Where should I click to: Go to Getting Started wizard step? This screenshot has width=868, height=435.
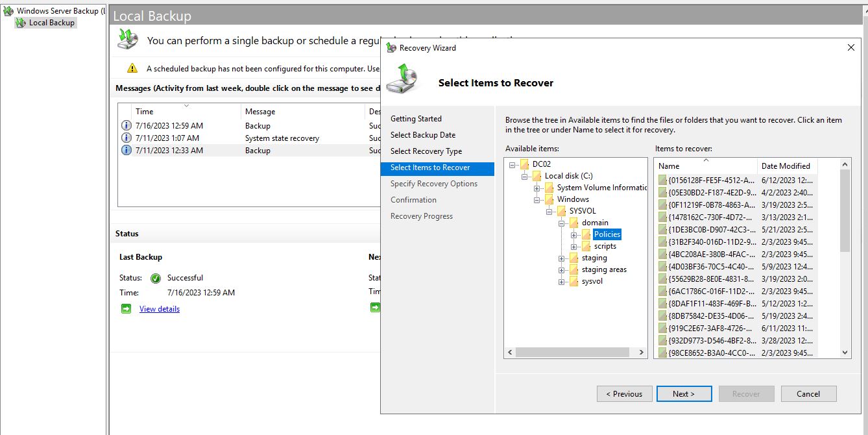416,119
